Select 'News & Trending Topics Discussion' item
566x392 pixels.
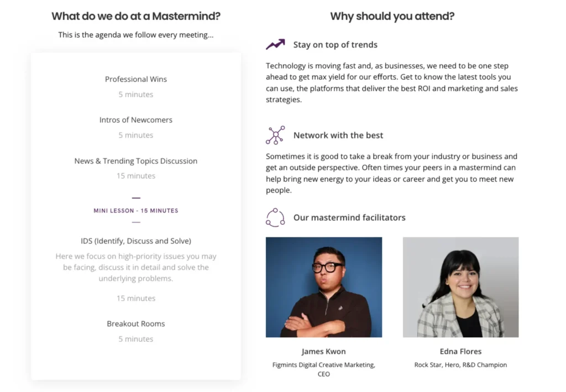click(136, 161)
